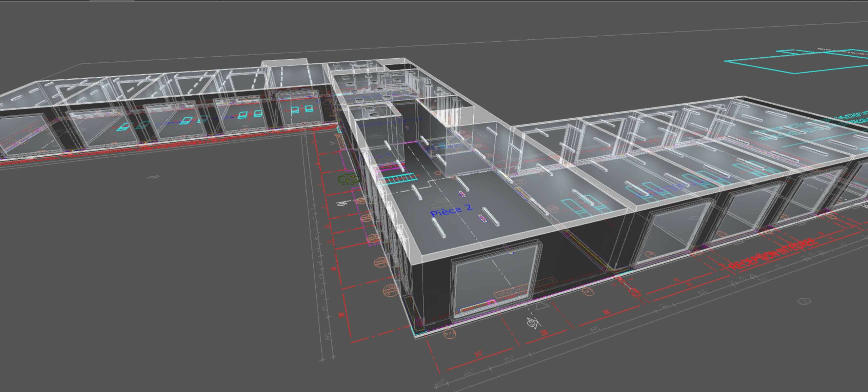This screenshot has height=392, width=868.
Task: Click the small oval marker in the empty courtyard
Action: click(153, 177)
